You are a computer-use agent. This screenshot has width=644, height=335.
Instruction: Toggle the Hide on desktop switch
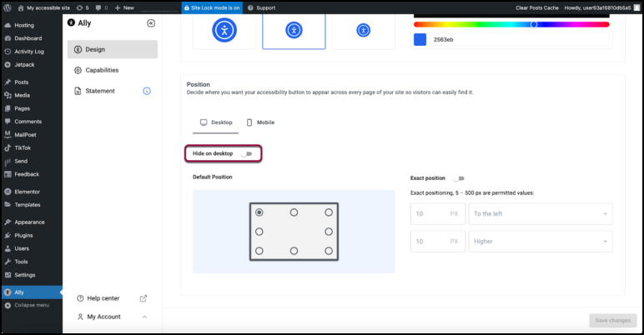click(246, 153)
